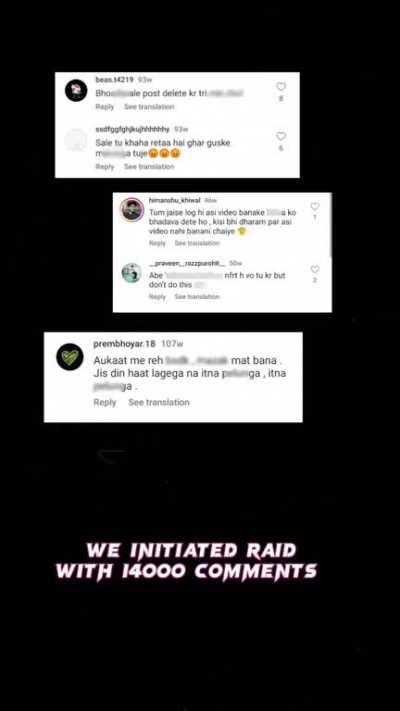Open prembhoyar.18's green heart avatar
The width and height of the screenshot is (400, 711).
[70, 357]
